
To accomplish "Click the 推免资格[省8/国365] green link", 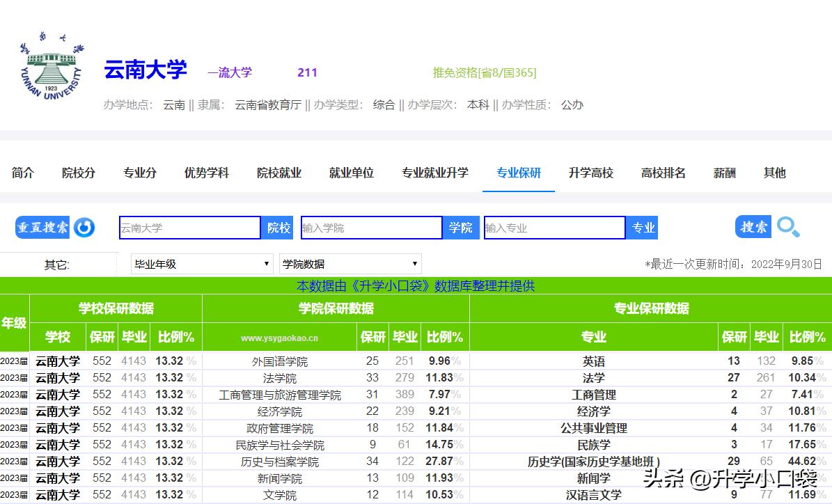I will (485, 72).
